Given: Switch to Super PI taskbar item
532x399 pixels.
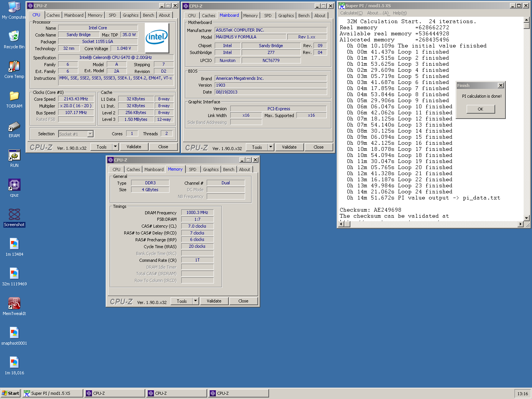Looking at the screenshot, I should point(52,393).
